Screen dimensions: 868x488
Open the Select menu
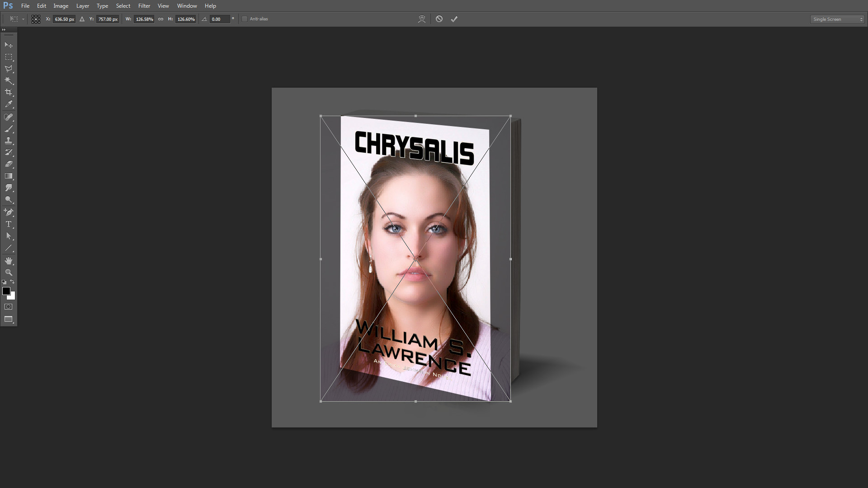tap(123, 6)
